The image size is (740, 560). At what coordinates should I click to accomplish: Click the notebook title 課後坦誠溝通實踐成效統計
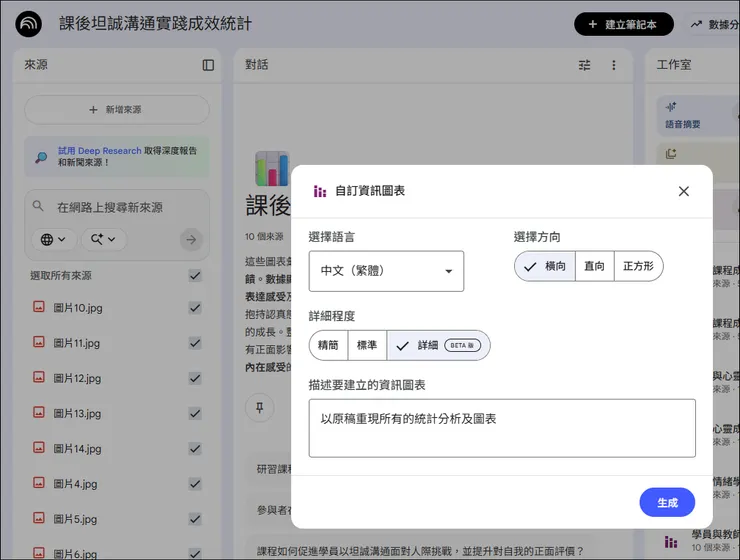coord(155,24)
